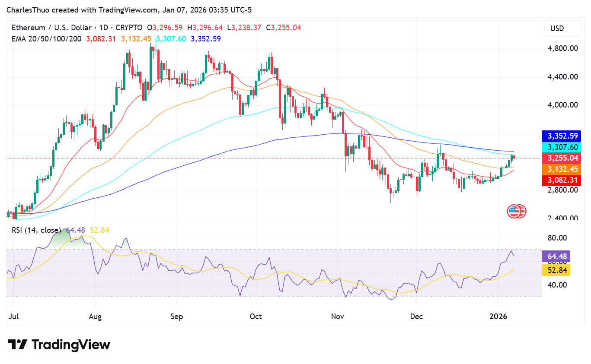Click the red 3,082.31 EMA label

coord(562,180)
